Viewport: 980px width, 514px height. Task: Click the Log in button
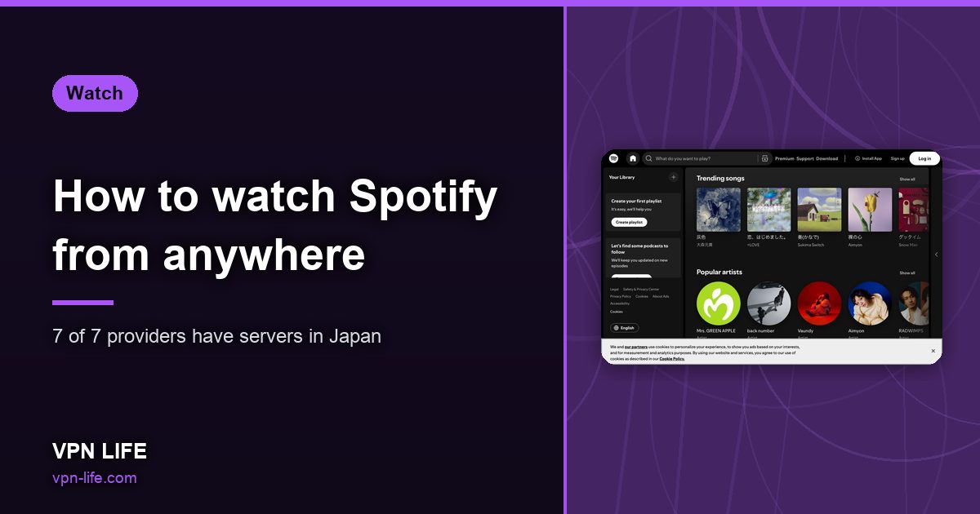coord(924,158)
